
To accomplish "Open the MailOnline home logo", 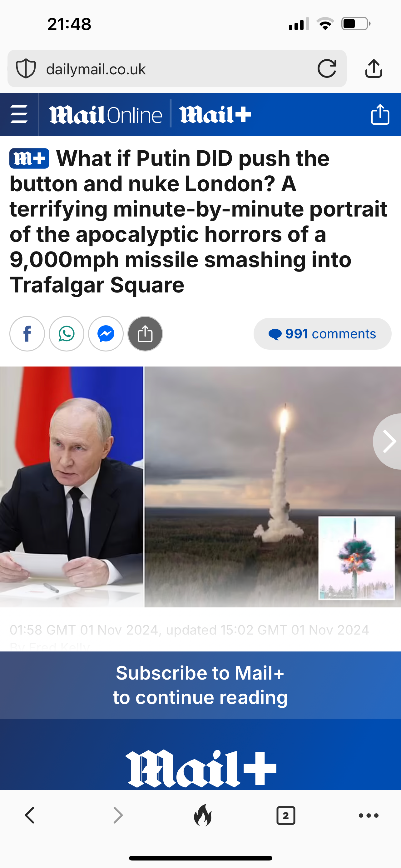I will (105, 115).
